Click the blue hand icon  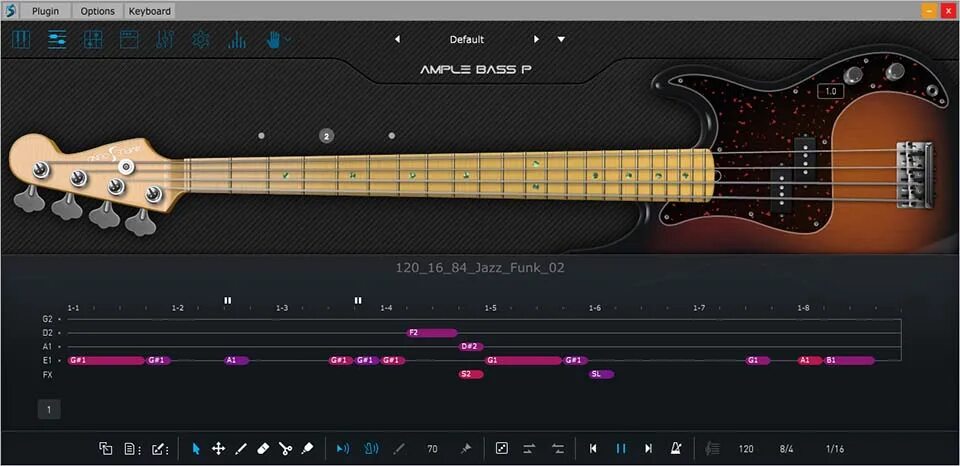point(274,40)
